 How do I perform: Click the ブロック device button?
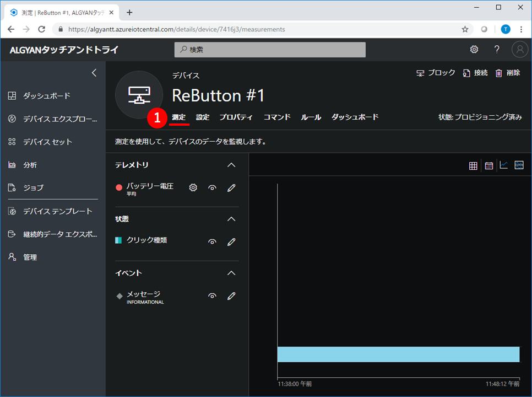pyautogui.click(x=436, y=73)
